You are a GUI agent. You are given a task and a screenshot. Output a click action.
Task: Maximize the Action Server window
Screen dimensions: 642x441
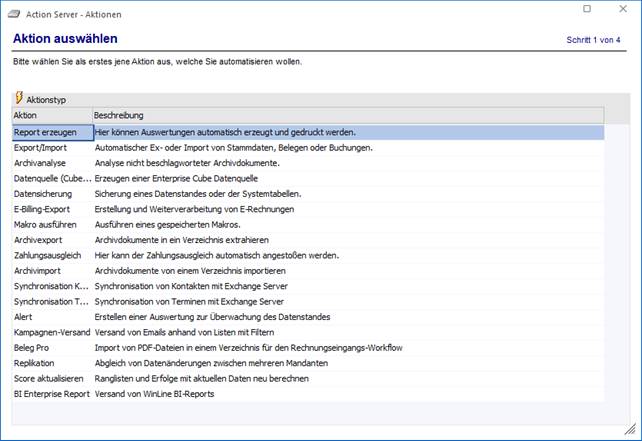[587, 10]
